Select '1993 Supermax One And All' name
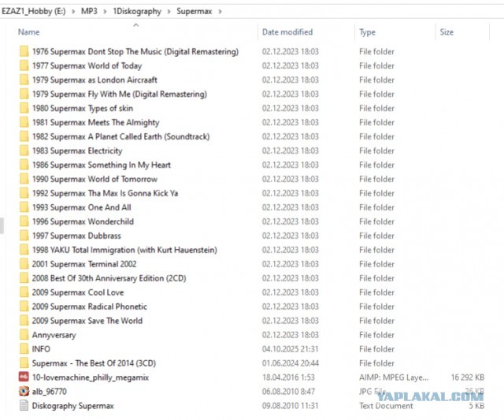The image size is (504, 420). tap(81, 207)
